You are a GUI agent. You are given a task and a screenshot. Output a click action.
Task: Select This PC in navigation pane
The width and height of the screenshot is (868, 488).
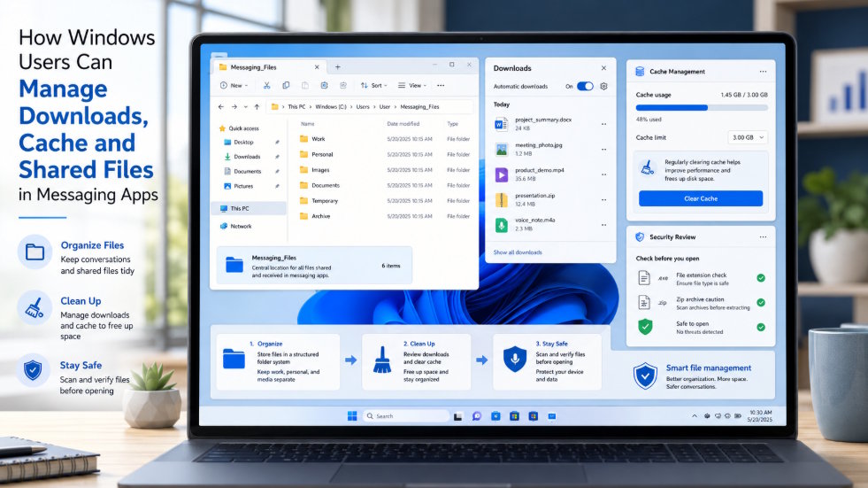[x=249, y=208]
